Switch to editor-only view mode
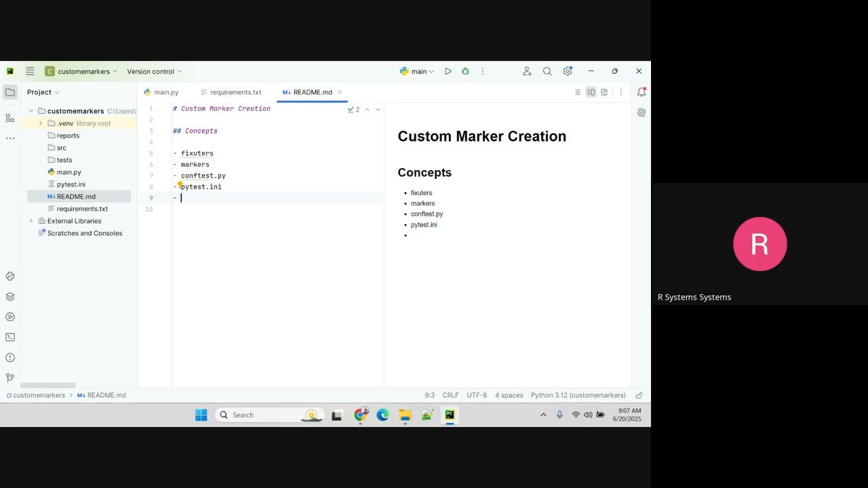 point(578,92)
